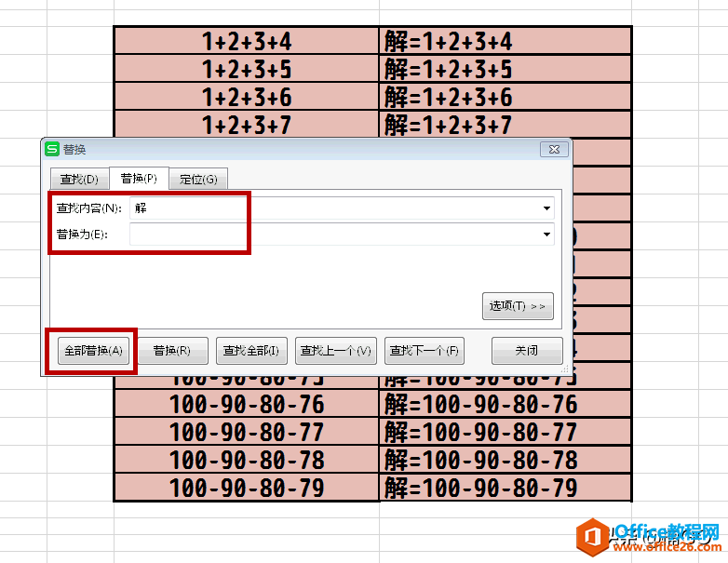
Task: Click the 查找全部(I) button
Action: tap(251, 351)
